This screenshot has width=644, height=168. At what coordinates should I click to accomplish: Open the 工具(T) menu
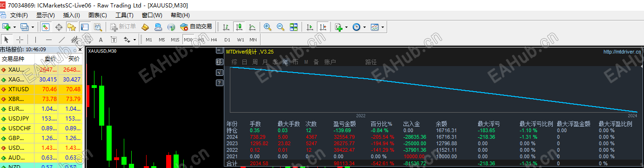[124, 15]
